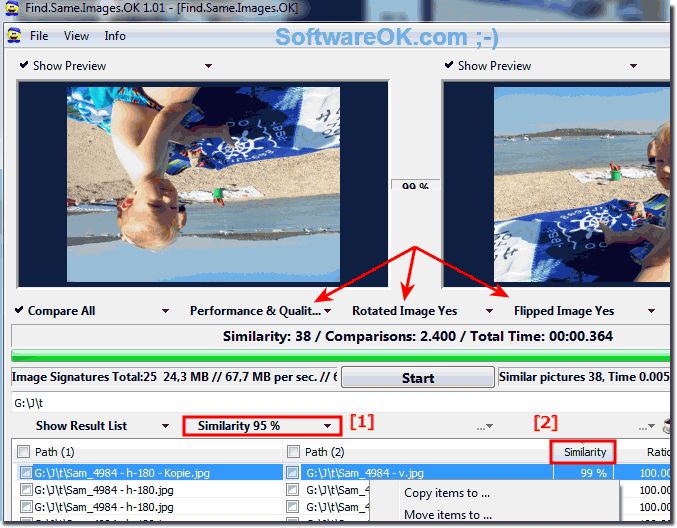Open the View menu
This screenshot has height=528, width=677.
pyautogui.click(x=77, y=36)
